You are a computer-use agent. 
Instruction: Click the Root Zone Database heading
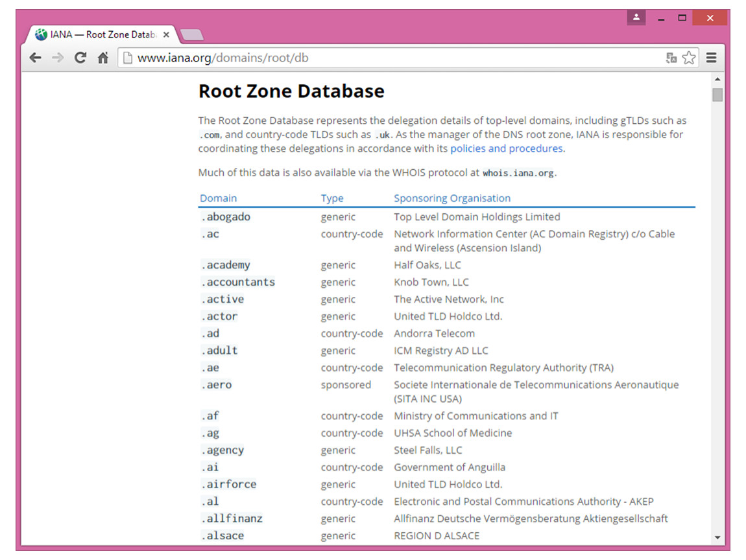(x=291, y=91)
